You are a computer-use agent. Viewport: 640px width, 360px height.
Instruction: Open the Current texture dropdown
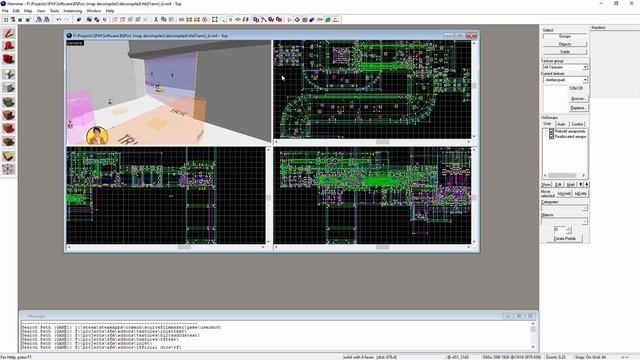click(565, 80)
